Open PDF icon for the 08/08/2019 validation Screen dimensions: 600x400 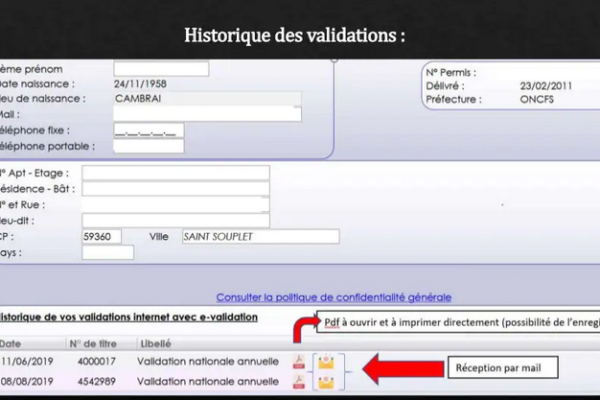[298, 381]
